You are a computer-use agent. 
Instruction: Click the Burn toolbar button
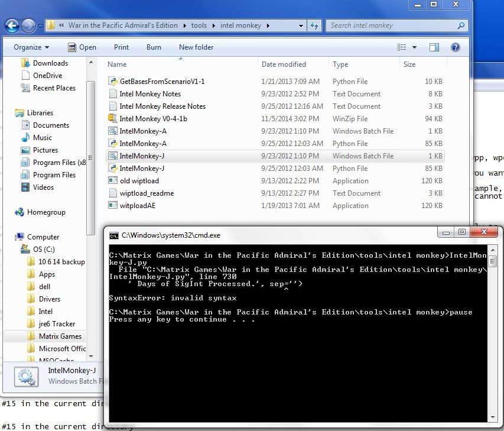pyautogui.click(x=154, y=47)
